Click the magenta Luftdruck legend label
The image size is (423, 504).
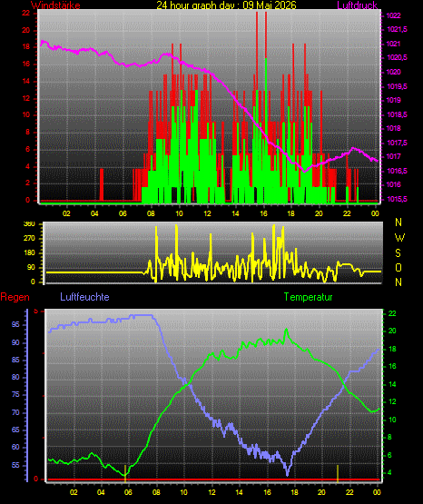tap(357, 5)
